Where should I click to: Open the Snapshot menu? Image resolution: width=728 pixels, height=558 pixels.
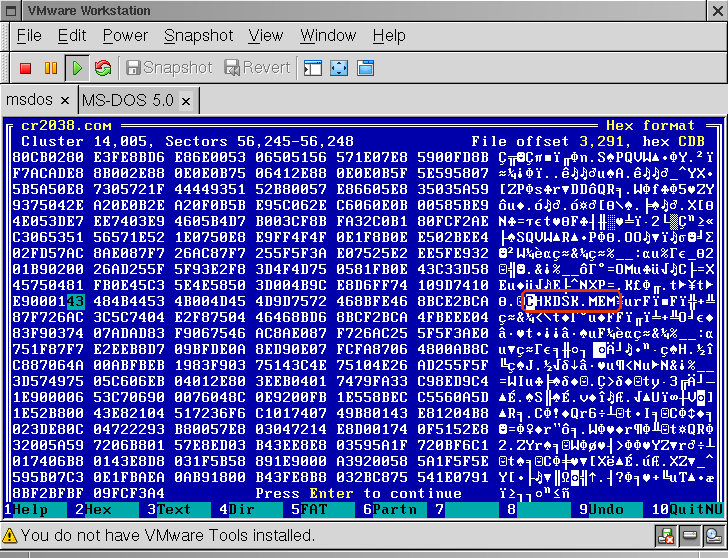198,35
